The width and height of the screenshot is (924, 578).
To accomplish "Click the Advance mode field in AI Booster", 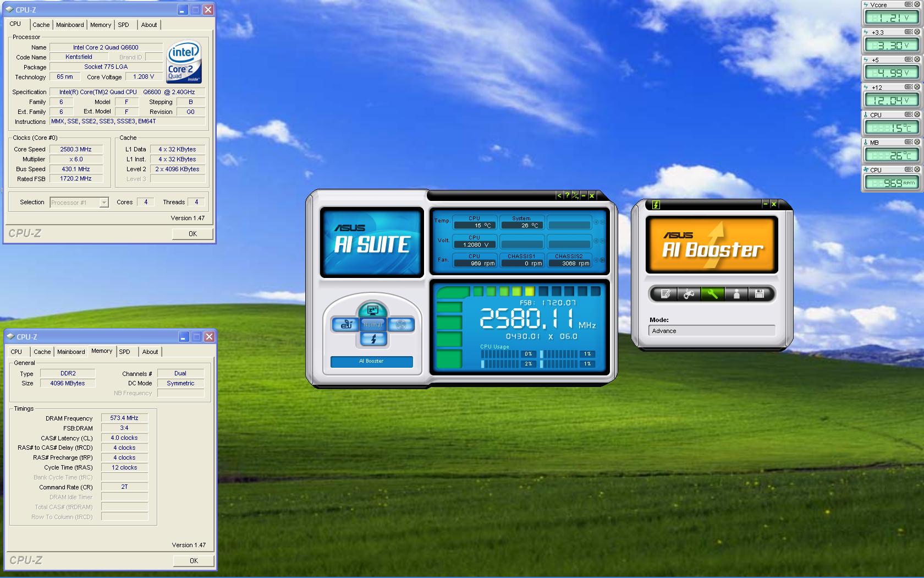I will pos(712,331).
